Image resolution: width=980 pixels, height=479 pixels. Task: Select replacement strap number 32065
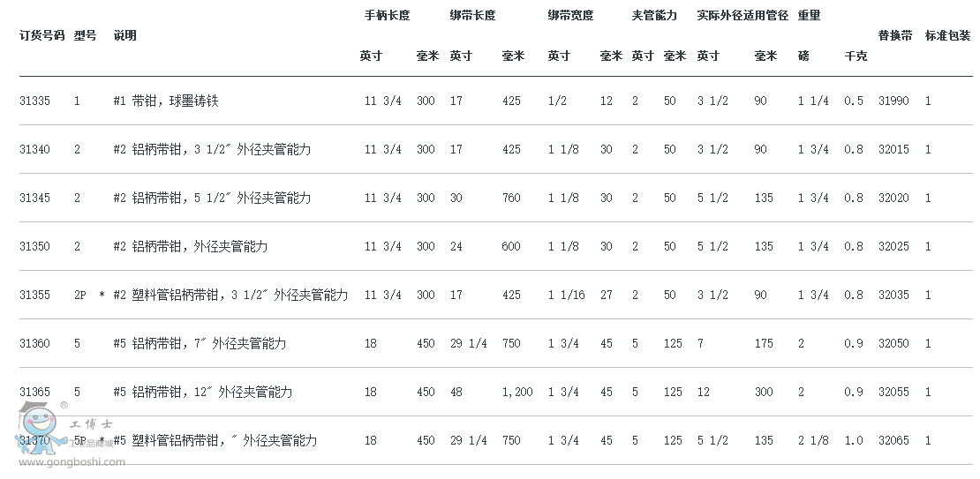pos(893,440)
